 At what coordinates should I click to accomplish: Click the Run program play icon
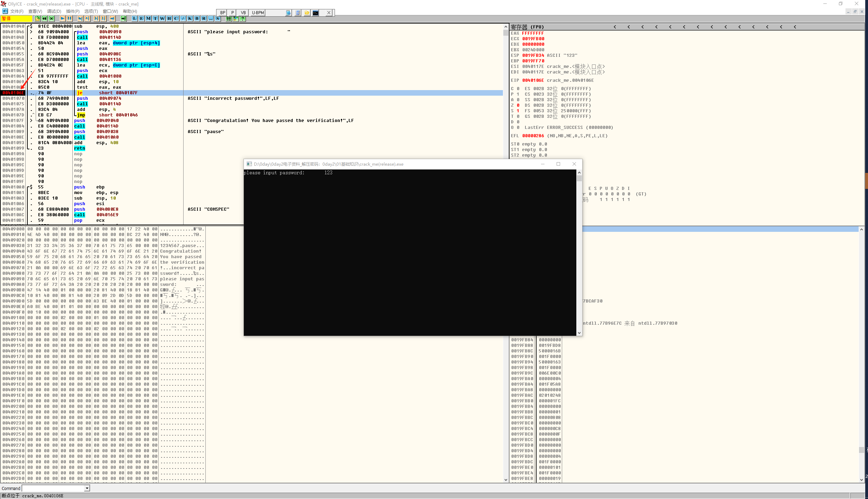pyautogui.click(x=63, y=18)
